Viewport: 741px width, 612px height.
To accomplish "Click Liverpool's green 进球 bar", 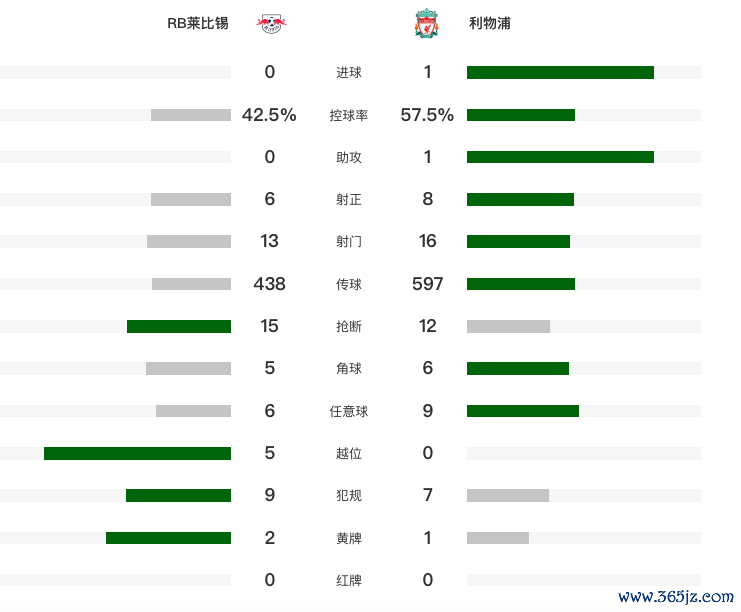I will click(560, 72).
